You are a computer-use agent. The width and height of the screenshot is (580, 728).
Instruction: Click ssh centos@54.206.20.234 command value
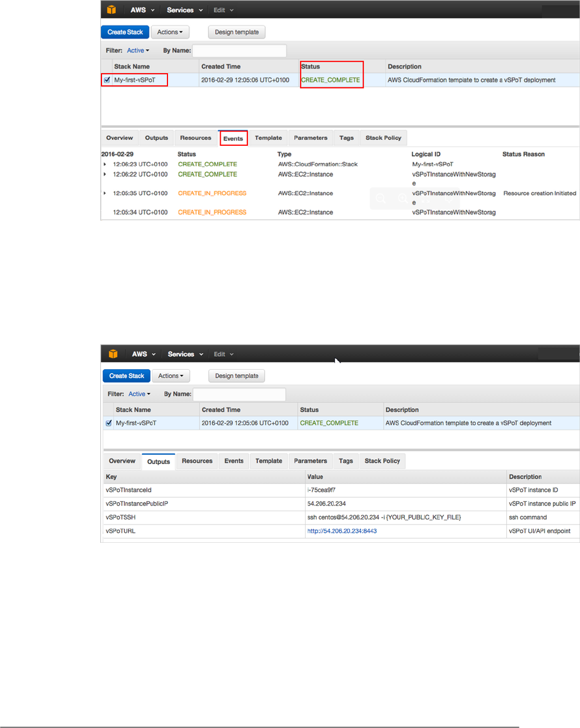pos(384,517)
